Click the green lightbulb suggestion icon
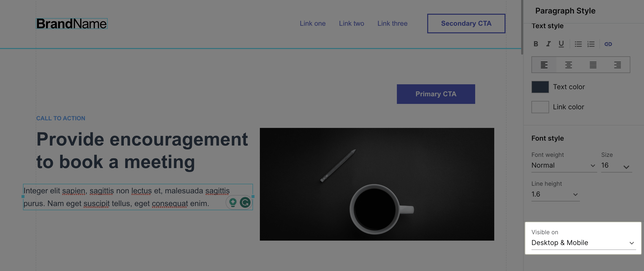Viewport: 644px width, 271px height. [233, 202]
